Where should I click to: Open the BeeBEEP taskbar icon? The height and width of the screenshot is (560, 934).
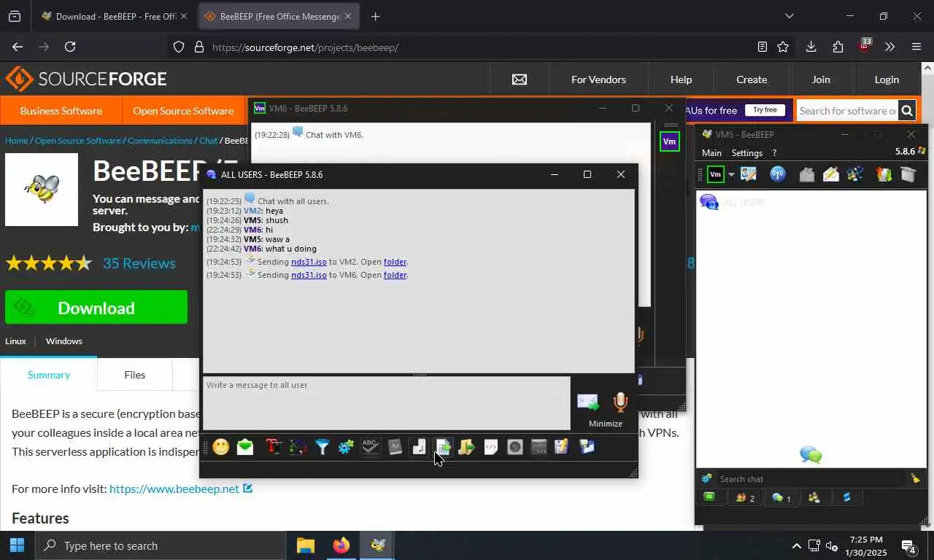377,545
